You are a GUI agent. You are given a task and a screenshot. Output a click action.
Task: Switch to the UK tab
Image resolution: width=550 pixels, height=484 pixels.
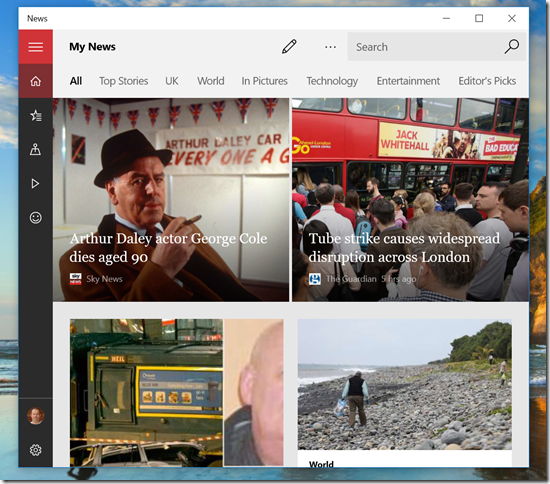(172, 81)
